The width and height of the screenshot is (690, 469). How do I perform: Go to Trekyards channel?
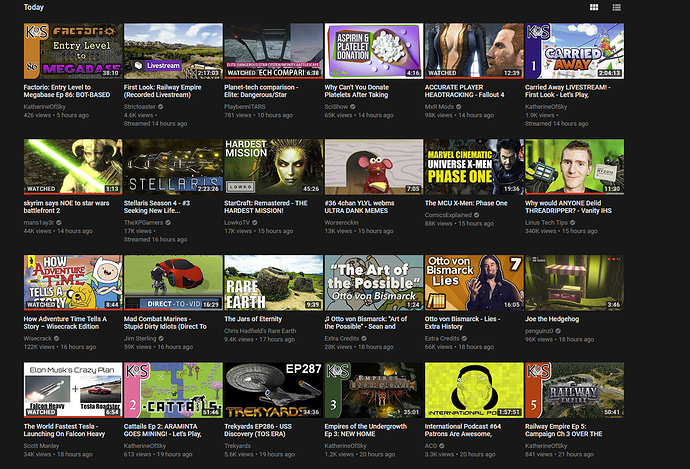point(238,446)
